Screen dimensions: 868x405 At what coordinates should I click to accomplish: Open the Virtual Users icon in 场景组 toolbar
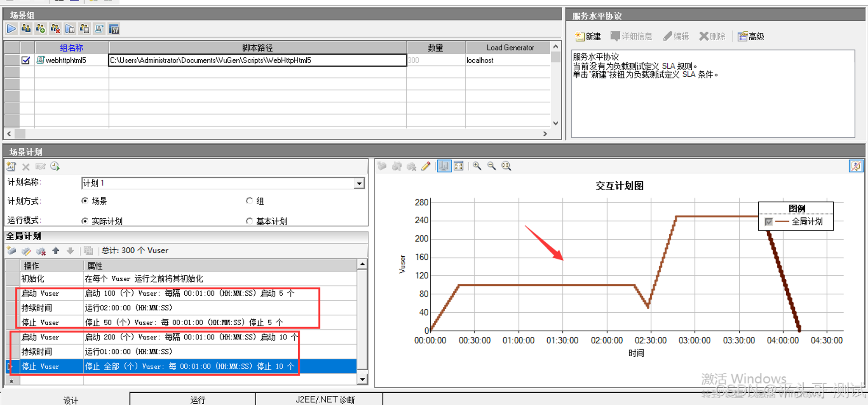click(x=26, y=29)
